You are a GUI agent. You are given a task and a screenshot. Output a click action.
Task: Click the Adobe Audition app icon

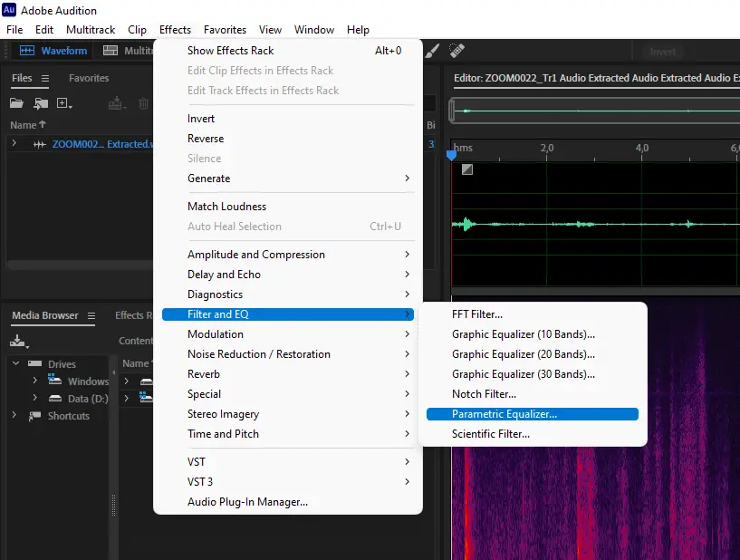click(x=9, y=10)
